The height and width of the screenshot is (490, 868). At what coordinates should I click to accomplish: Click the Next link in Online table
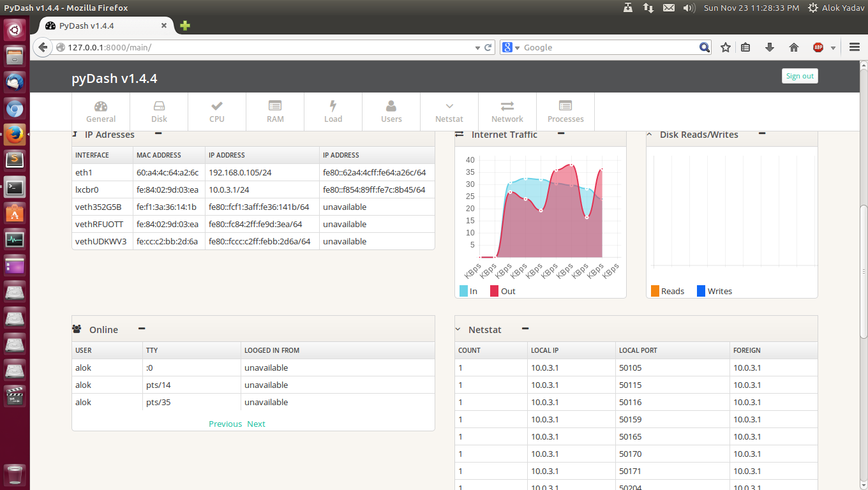click(x=256, y=424)
